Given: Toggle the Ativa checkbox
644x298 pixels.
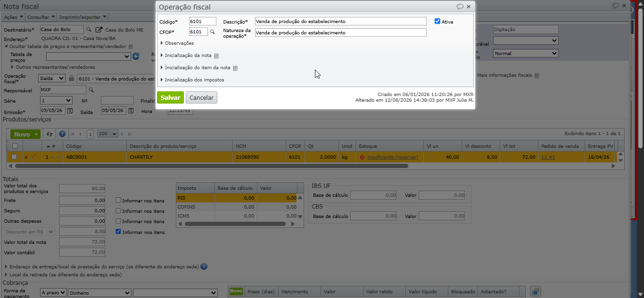Looking at the screenshot, I should click(x=438, y=21).
